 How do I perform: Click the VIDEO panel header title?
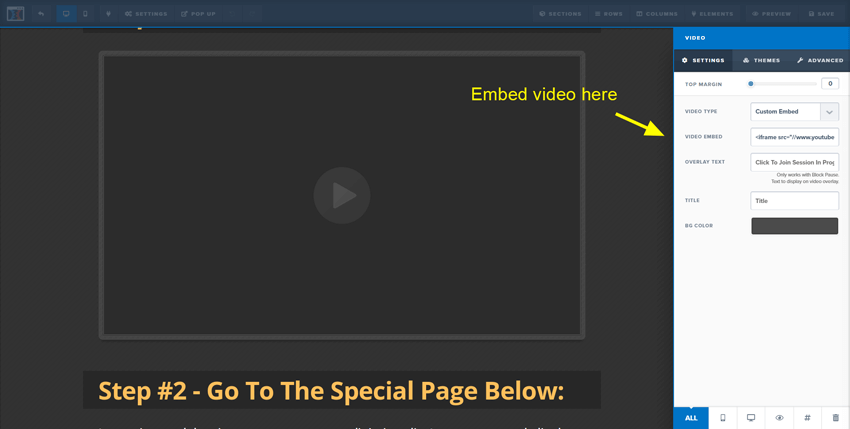695,38
